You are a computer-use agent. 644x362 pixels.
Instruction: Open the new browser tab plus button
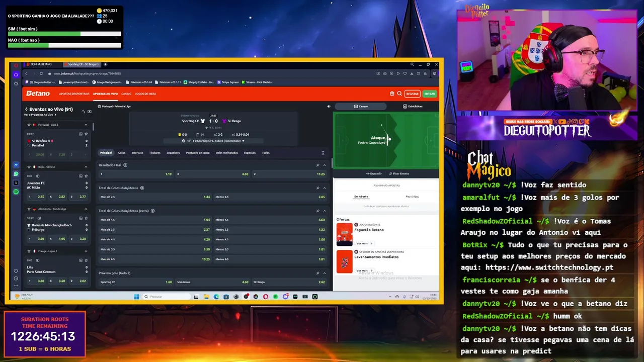106,64
